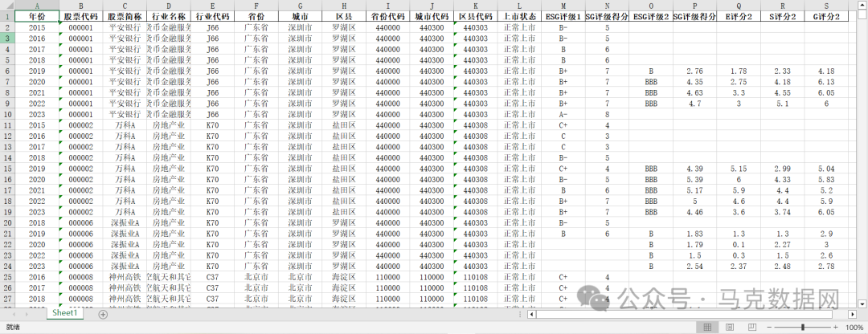Select value 1.83 in row 21
Viewport: 868px width, 334px height.
pyautogui.click(x=694, y=234)
